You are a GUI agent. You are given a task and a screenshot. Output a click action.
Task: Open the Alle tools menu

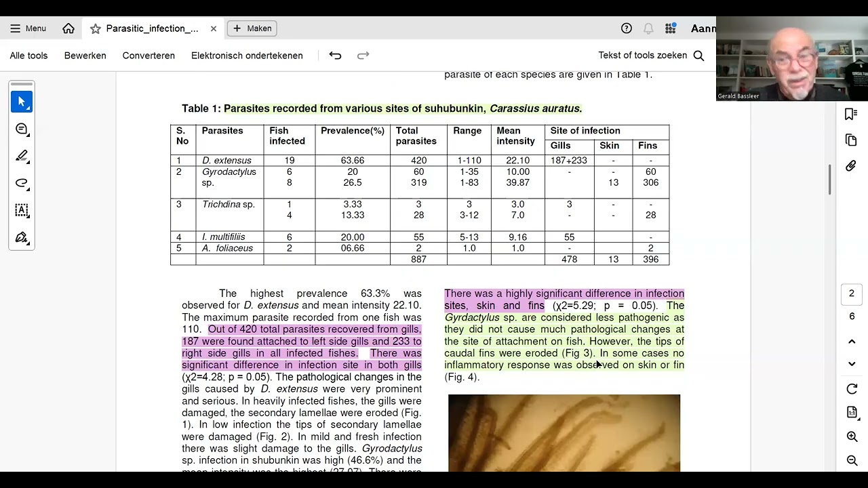28,56
